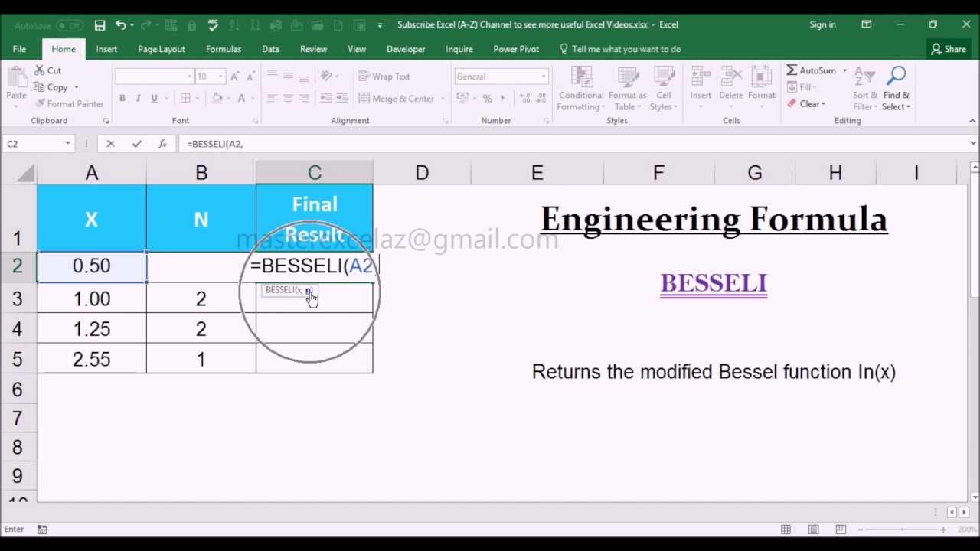
Task: Click the Conditional Formatting icon
Action: (x=581, y=78)
